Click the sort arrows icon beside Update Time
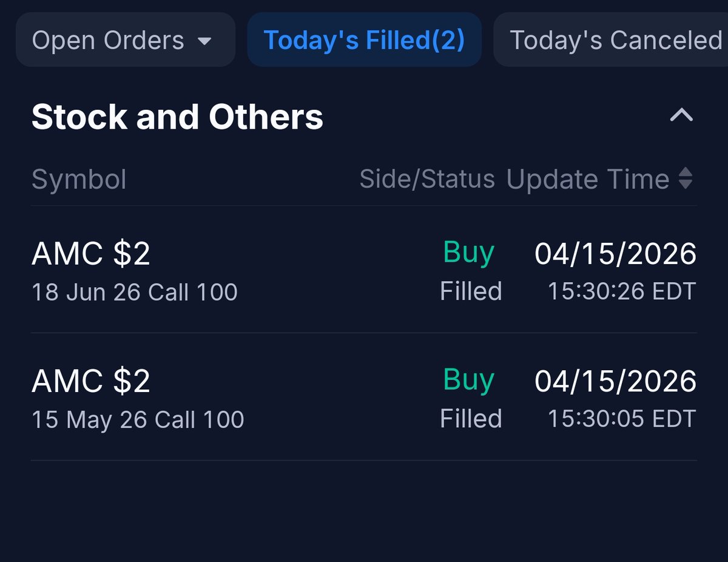Screen dimensions: 728x562 point(686,179)
